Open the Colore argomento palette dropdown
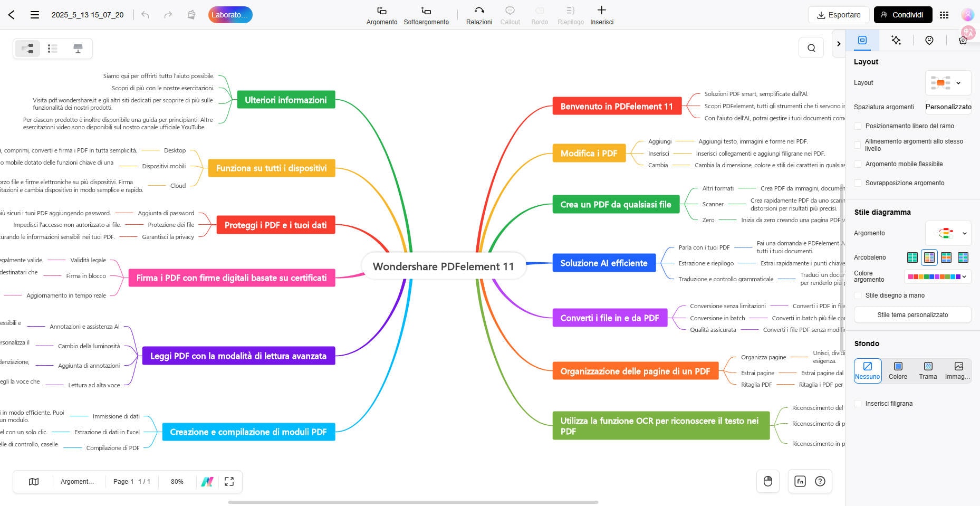The image size is (980, 506). (937, 276)
